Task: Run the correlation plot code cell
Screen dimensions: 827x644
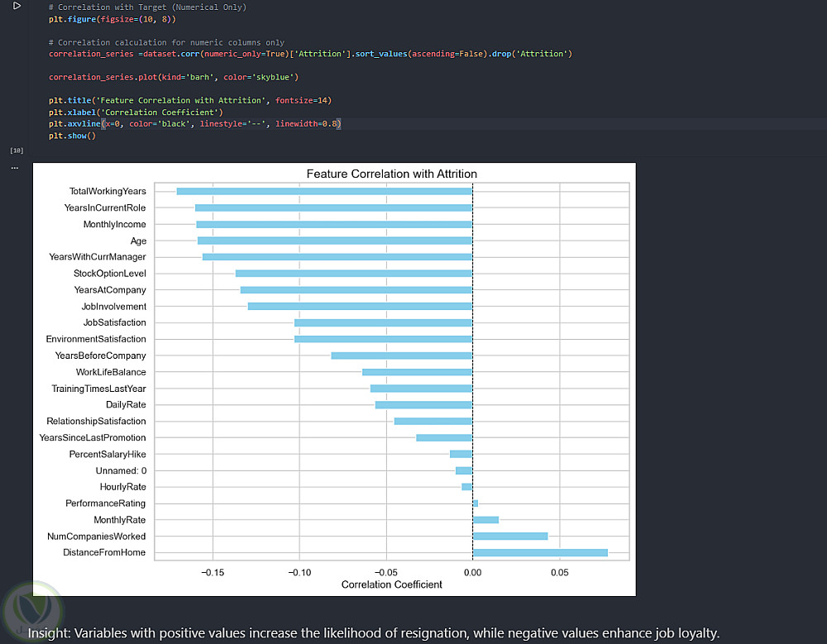Action: 17,6
